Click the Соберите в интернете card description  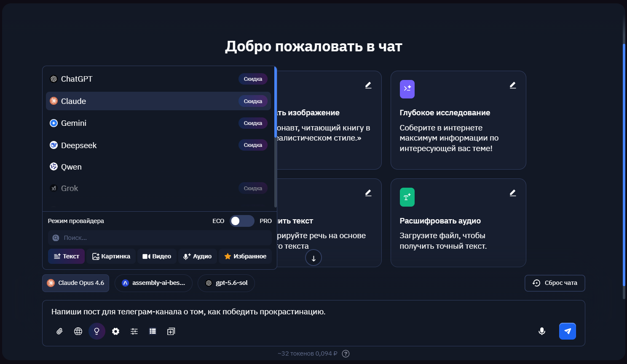click(x=449, y=138)
